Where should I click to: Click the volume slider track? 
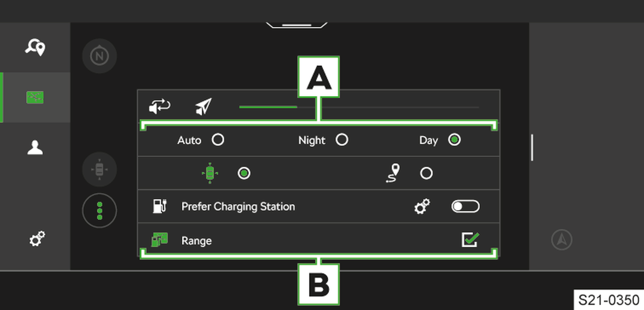click(359, 107)
